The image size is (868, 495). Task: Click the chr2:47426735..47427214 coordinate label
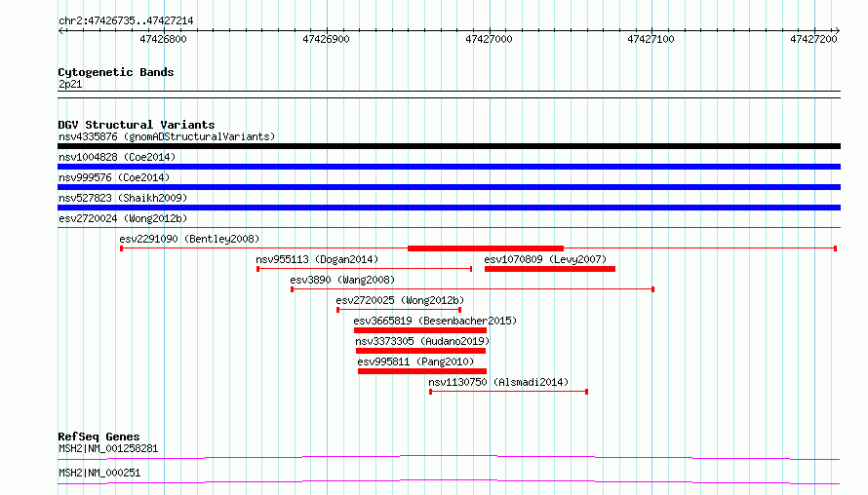point(126,21)
